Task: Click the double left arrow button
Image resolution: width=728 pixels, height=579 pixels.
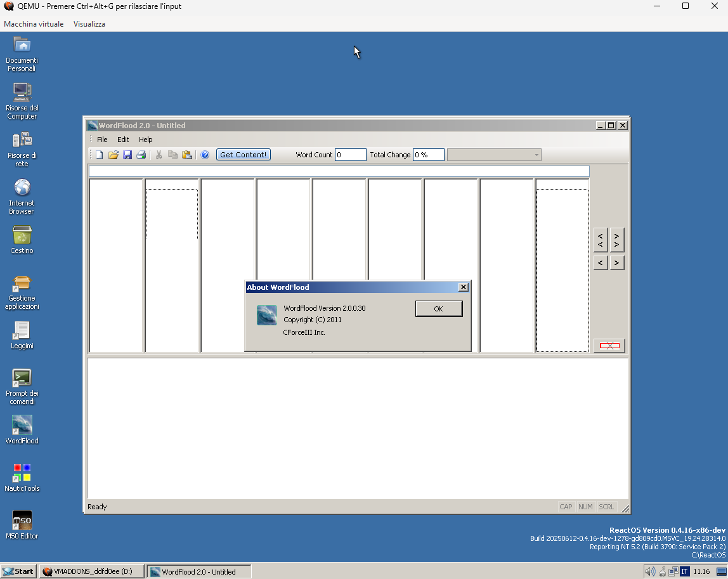Action: tap(601, 240)
